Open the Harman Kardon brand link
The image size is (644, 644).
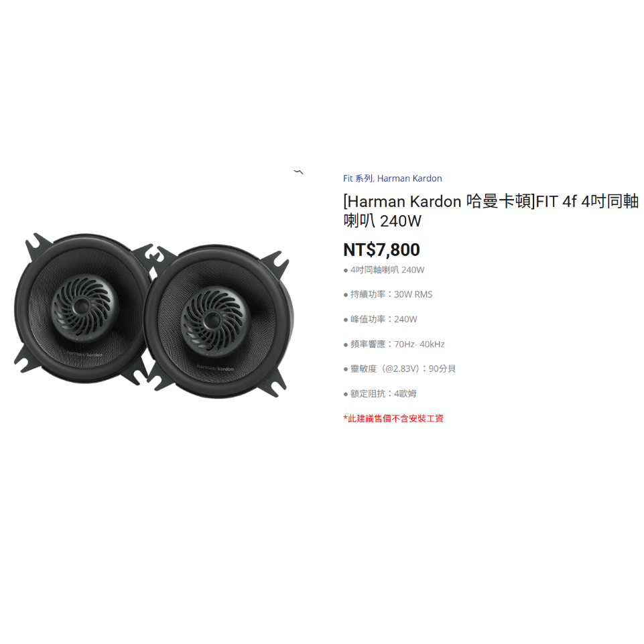[x=409, y=178]
